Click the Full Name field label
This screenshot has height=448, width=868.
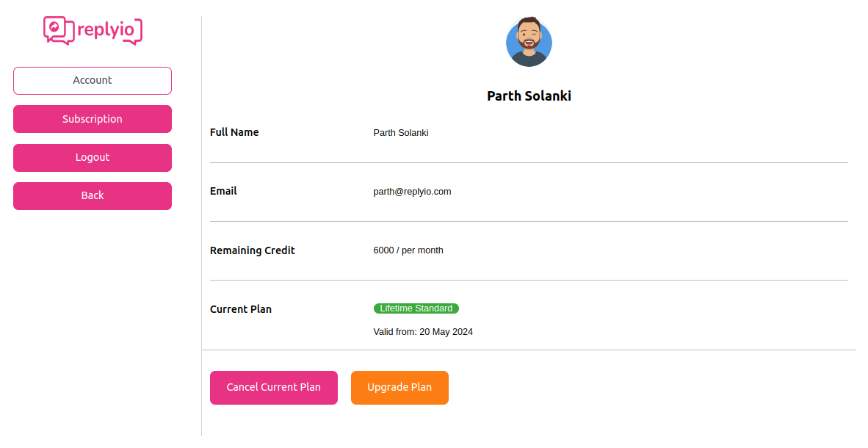[234, 132]
